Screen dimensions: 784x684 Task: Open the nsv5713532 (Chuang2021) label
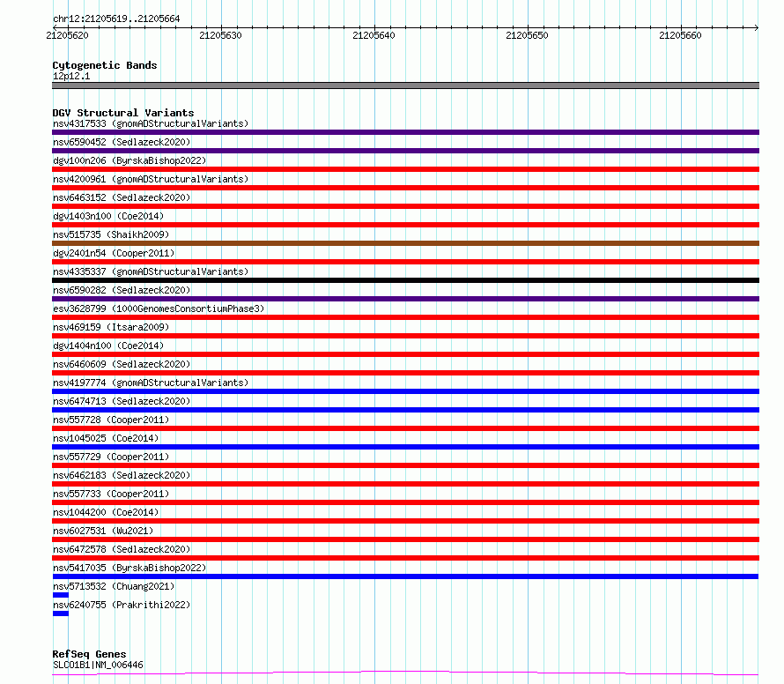pyautogui.click(x=114, y=586)
